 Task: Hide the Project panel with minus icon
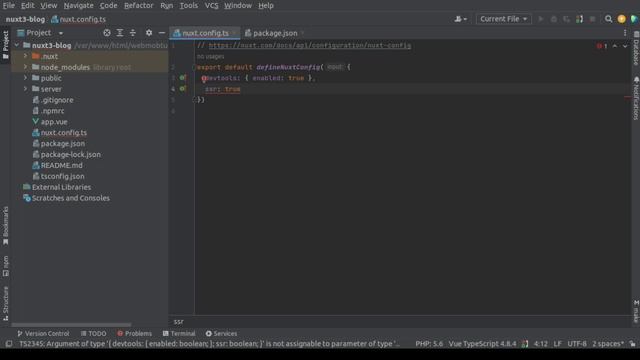click(162, 33)
